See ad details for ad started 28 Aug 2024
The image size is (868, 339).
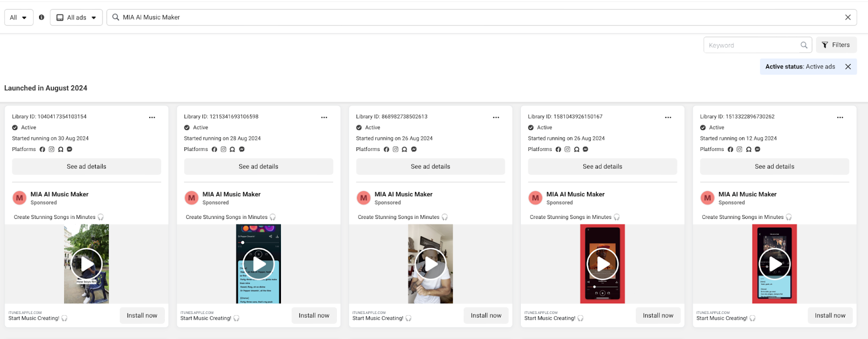(259, 167)
